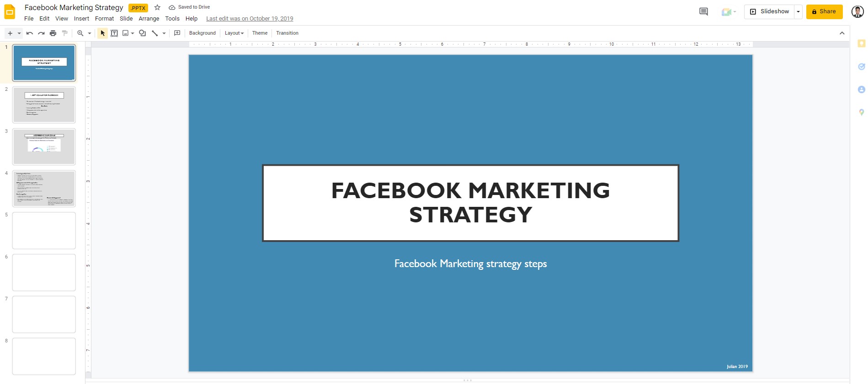Open the Format menu
This screenshot has width=868, height=384.
[x=104, y=19]
